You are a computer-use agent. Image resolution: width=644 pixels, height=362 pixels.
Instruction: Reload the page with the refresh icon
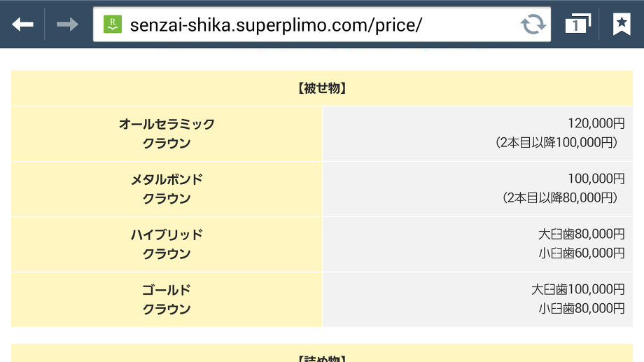click(533, 25)
